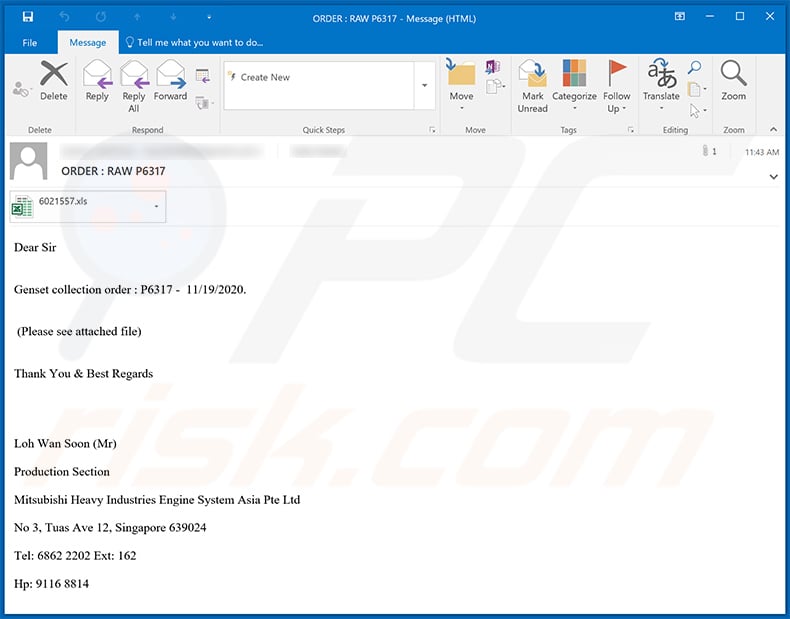Screen dimensions: 790x619
Task: Click the Zoom magnifier button
Action: (734, 81)
